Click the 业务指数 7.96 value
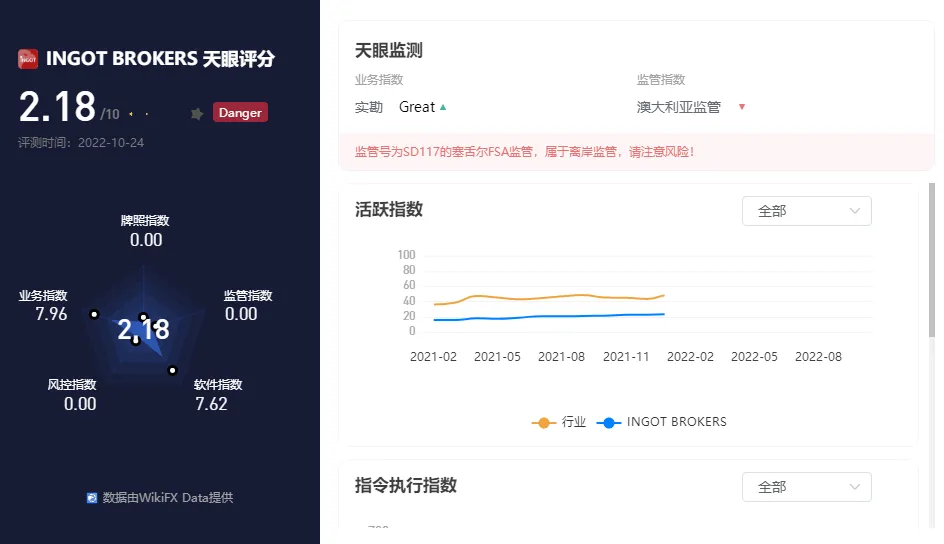Screen dimensions: 944x544 point(51,314)
